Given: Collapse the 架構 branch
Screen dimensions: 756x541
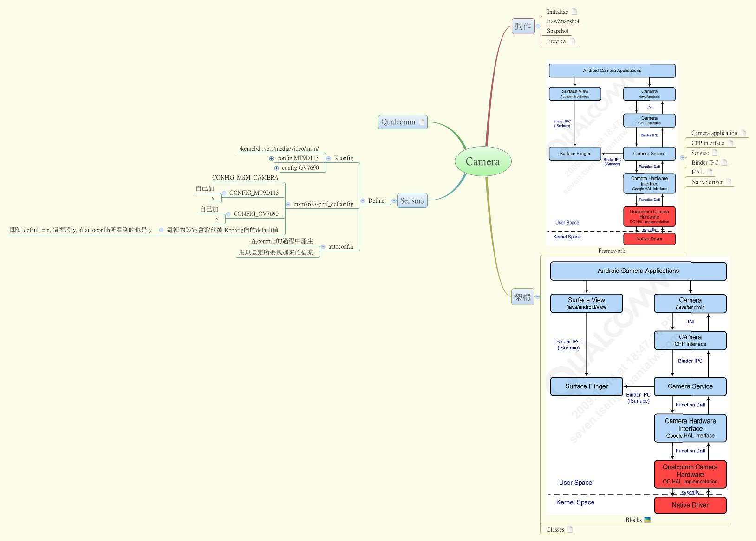Looking at the screenshot, I should coord(537,297).
